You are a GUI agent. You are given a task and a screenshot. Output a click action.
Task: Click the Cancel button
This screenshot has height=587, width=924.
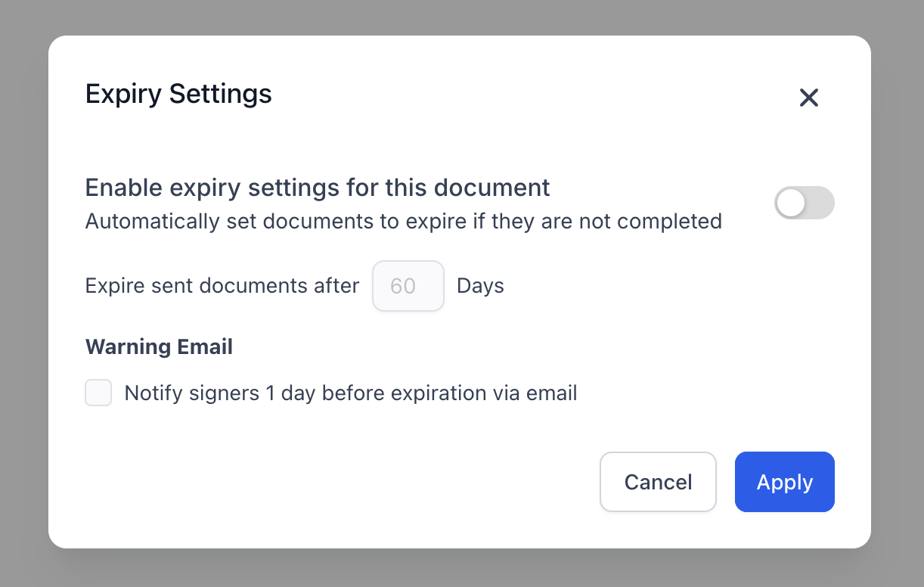(658, 482)
